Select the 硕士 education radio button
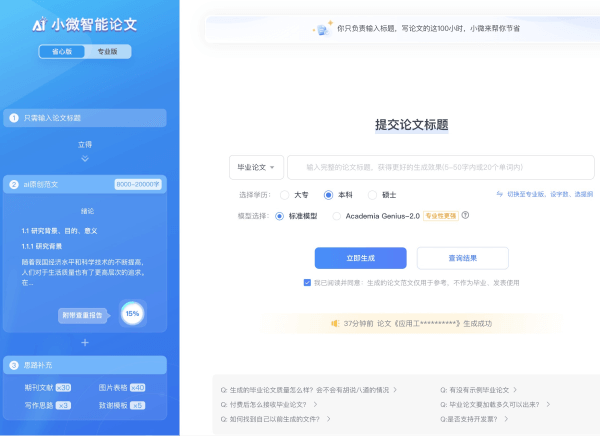 coord(373,195)
